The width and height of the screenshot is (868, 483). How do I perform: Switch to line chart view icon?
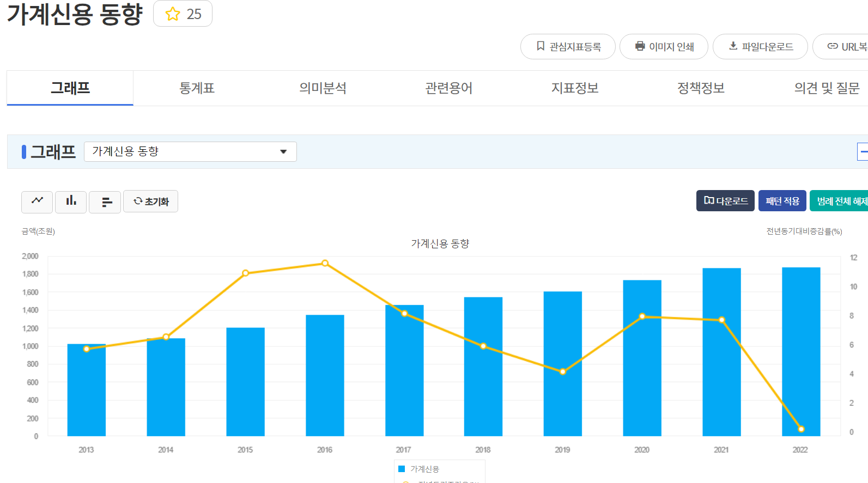coord(37,201)
